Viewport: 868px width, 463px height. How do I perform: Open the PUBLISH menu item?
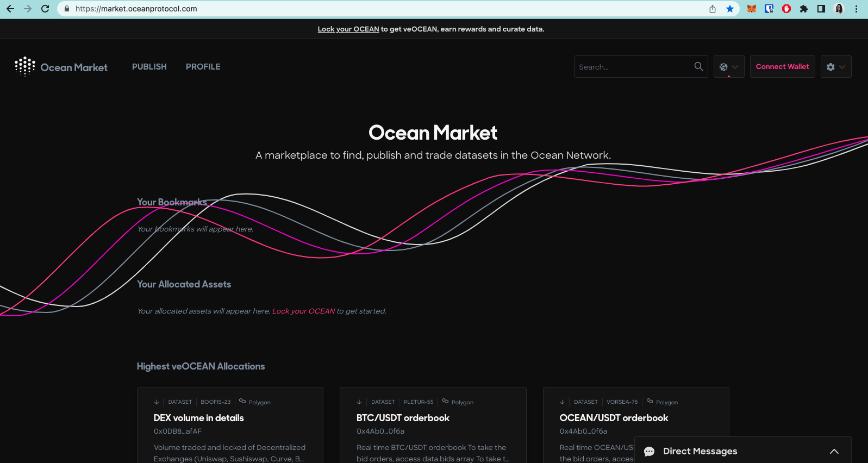click(149, 67)
